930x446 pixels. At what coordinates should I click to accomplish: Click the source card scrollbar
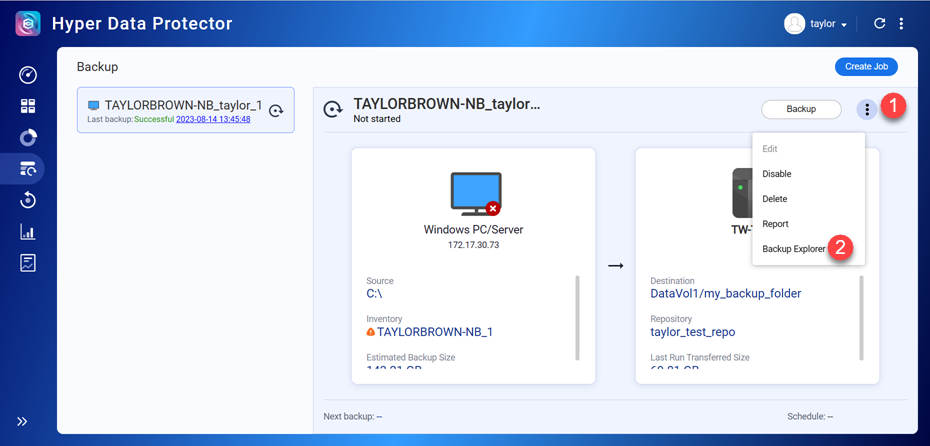point(577,317)
